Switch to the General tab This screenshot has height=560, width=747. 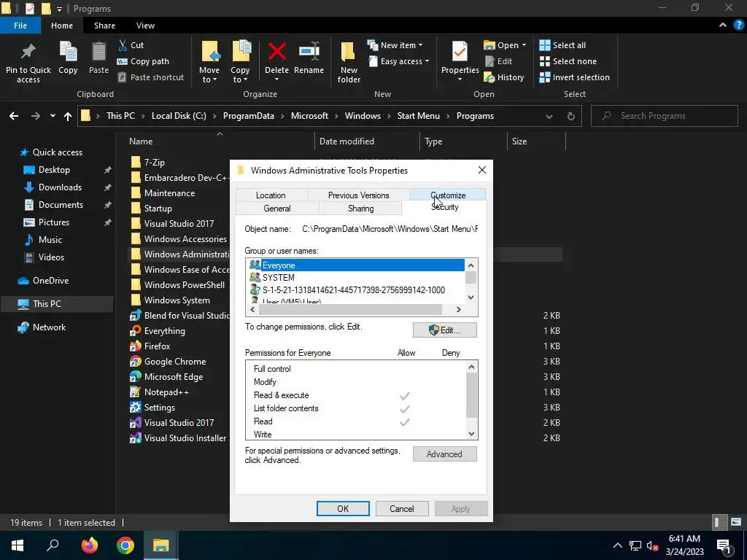pyautogui.click(x=276, y=209)
